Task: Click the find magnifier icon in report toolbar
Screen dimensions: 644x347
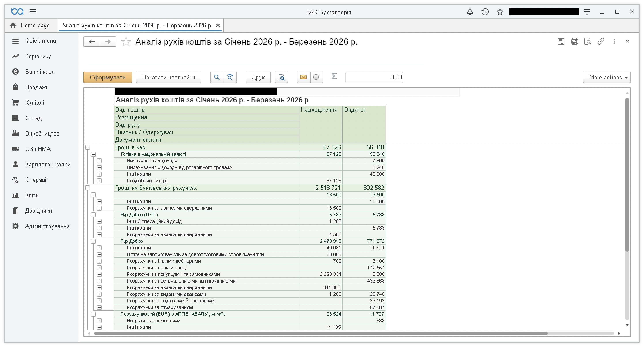Action: pos(217,77)
